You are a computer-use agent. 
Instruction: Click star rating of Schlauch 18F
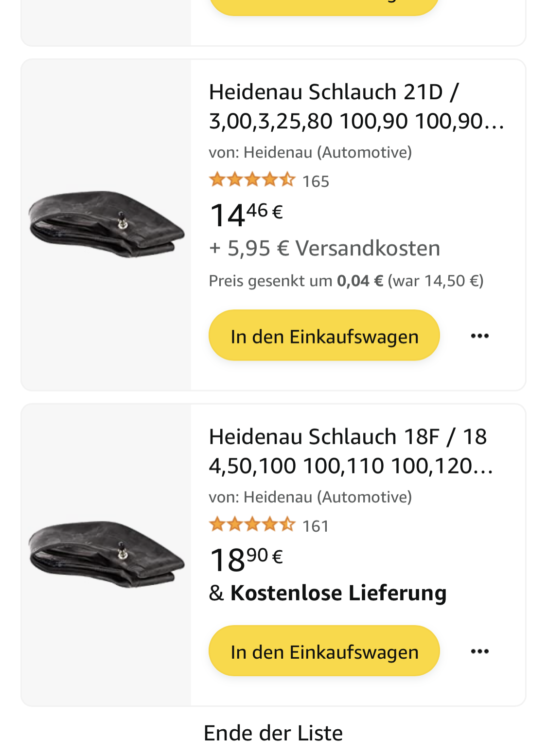tap(252, 525)
